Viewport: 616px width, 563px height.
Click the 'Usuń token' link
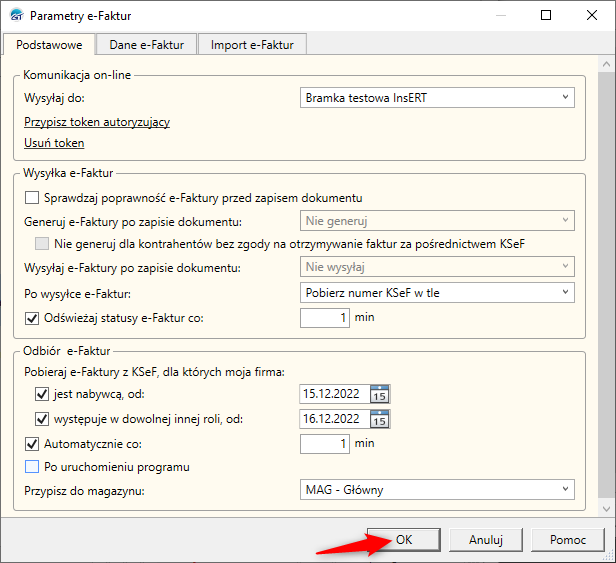(54, 143)
